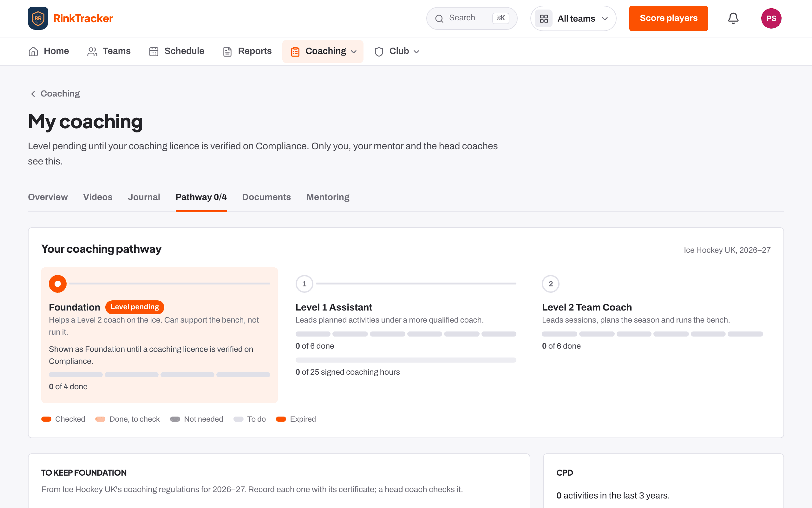
Task: Click the Level pending badge
Action: click(x=134, y=307)
